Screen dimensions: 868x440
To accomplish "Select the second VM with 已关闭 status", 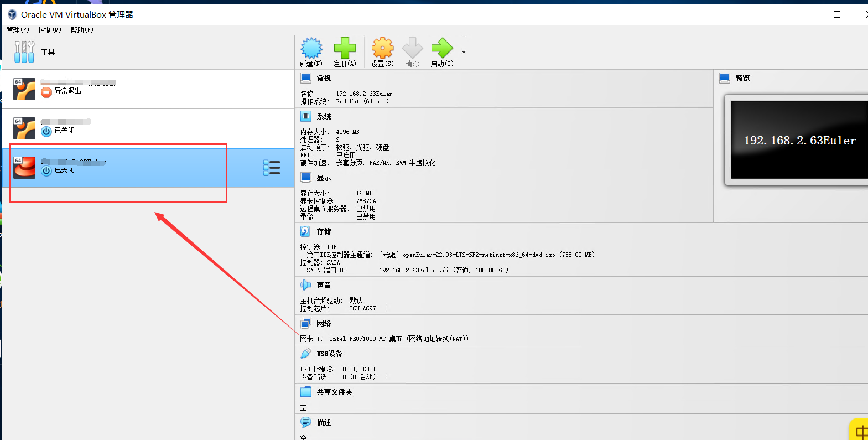I will point(148,128).
